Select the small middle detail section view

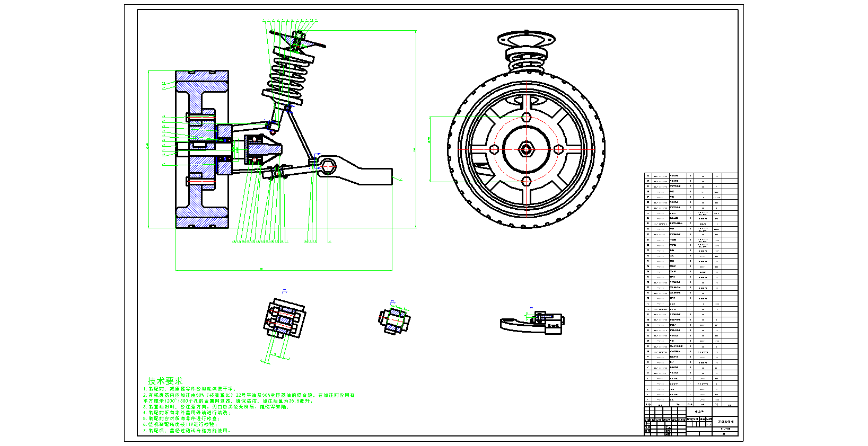394,320
